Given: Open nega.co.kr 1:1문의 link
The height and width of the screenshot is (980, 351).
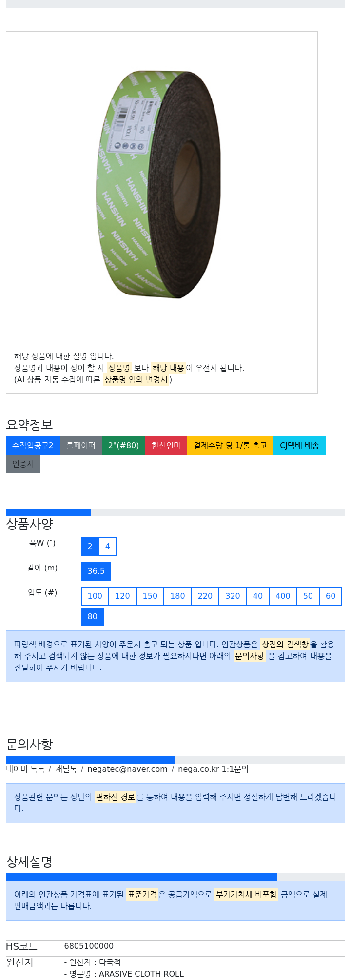Looking at the screenshot, I should (213, 769).
